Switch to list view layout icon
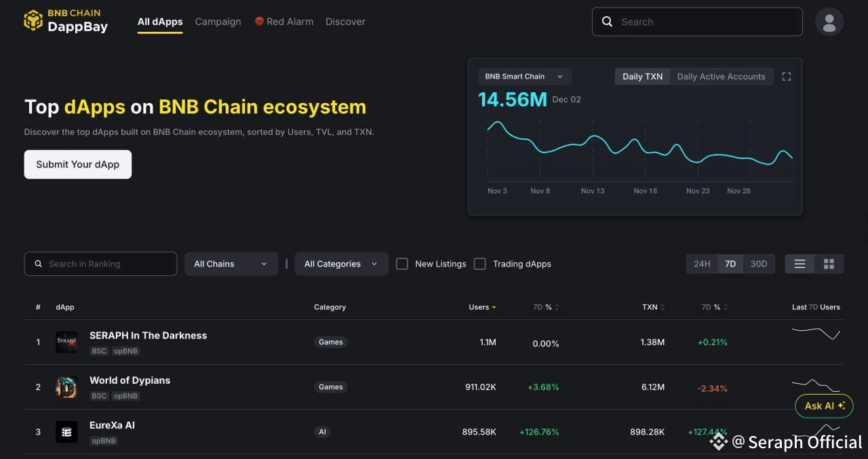The image size is (868, 459). tap(800, 264)
